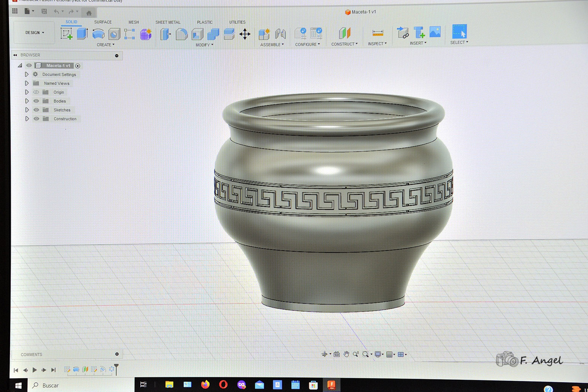Open the INSERT dropdown menu

418,43
